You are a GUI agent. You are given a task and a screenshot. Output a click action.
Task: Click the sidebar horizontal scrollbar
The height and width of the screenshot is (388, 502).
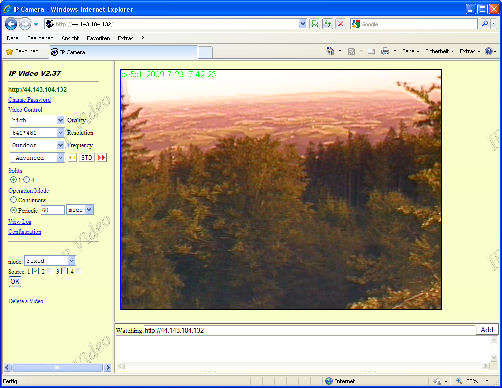click(58, 367)
